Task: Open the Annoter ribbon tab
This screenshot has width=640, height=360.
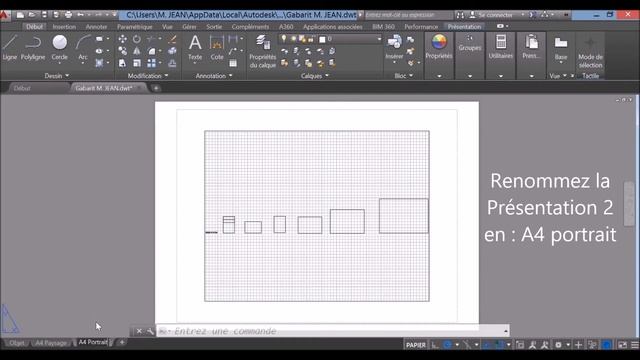Action: click(x=96, y=27)
